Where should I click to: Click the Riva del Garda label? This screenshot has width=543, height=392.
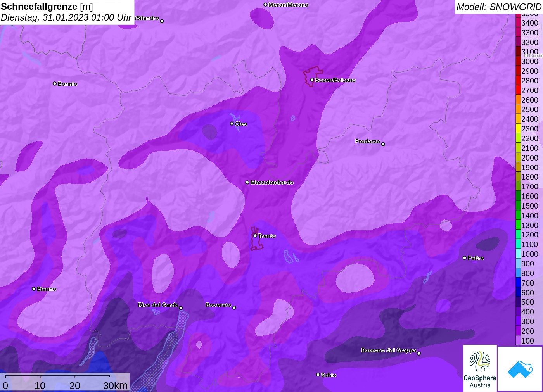(158, 305)
